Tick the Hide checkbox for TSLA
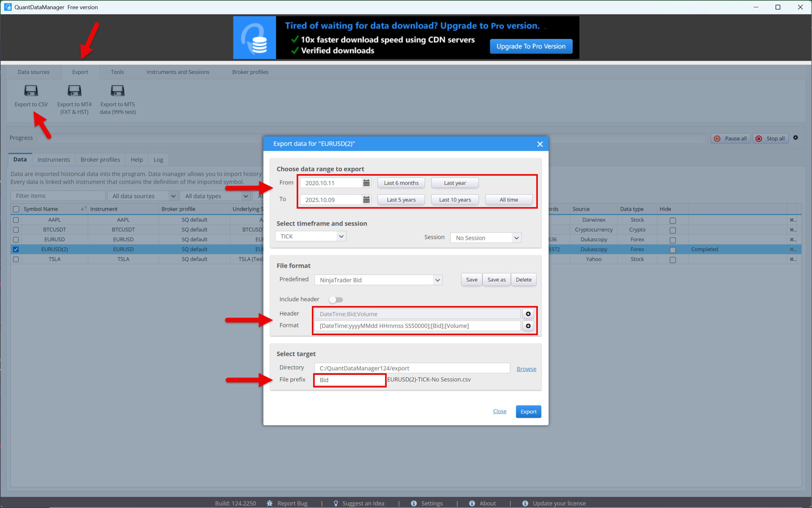Image resolution: width=812 pixels, height=508 pixels. 672,260
